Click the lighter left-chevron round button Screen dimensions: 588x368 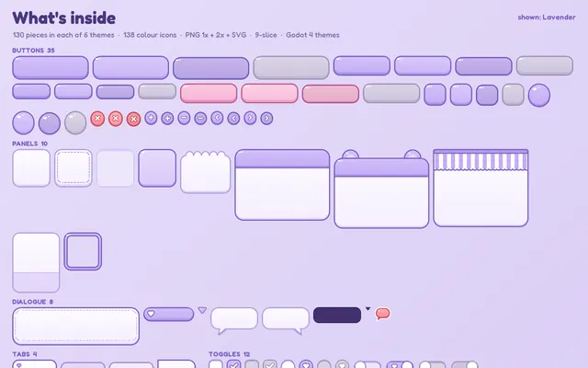(217, 118)
